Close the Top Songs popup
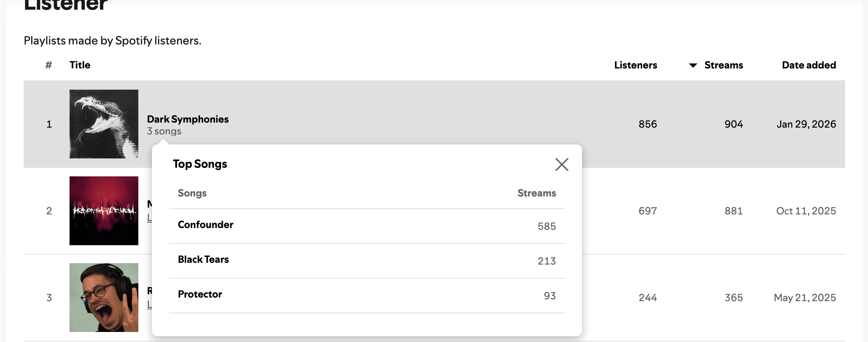 click(x=562, y=165)
